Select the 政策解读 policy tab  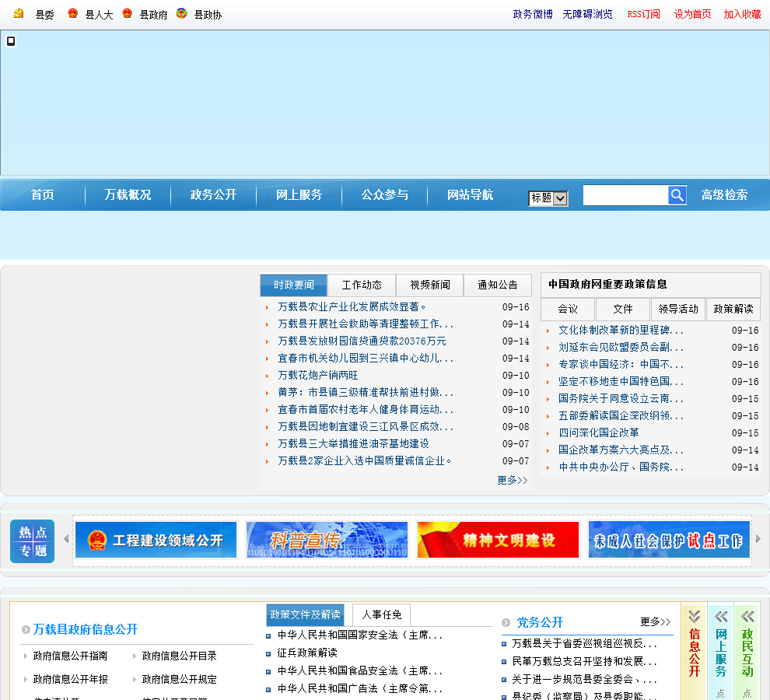pos(733,309)
